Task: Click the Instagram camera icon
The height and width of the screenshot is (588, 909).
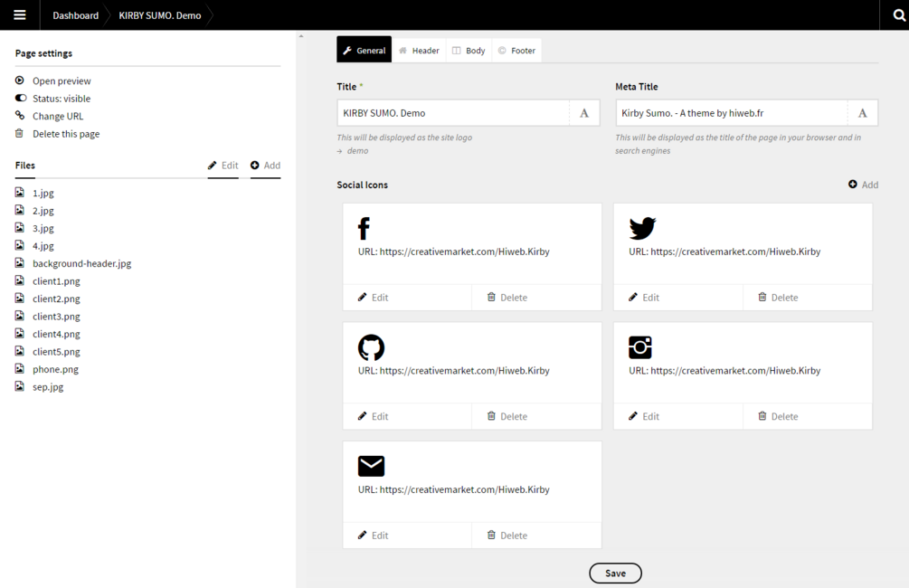Action: (640, 347)
